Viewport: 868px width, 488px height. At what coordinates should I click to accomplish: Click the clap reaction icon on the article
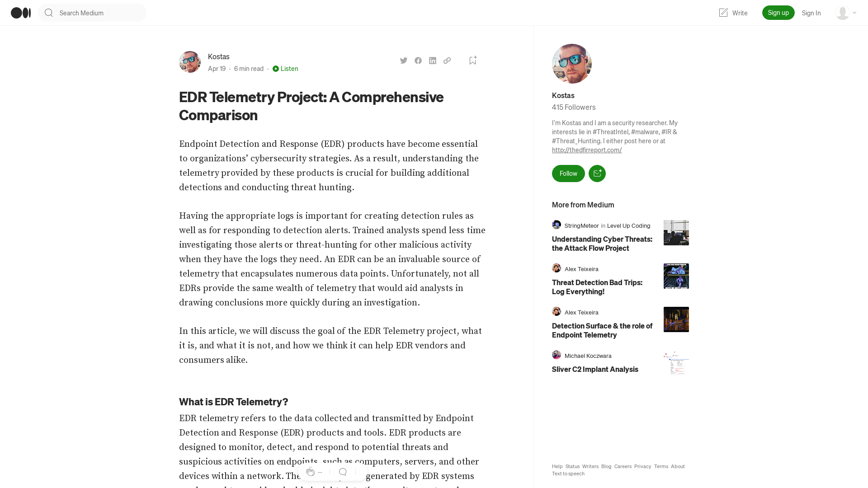pos(310,471)
